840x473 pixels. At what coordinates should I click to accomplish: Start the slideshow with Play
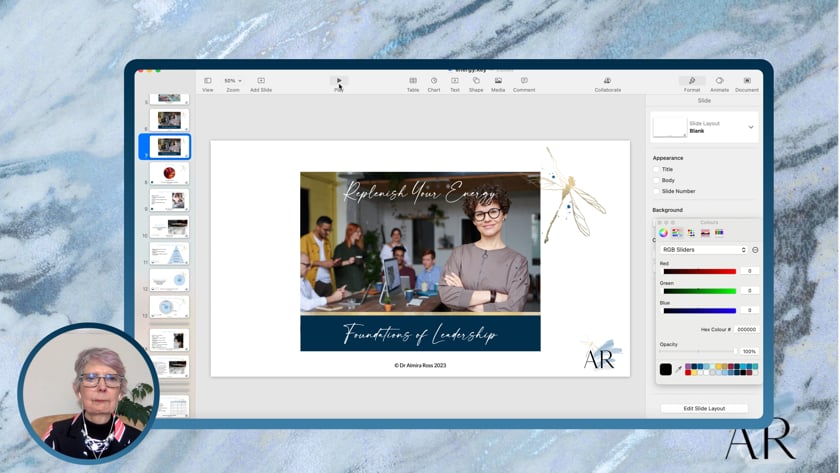point(339,80)
